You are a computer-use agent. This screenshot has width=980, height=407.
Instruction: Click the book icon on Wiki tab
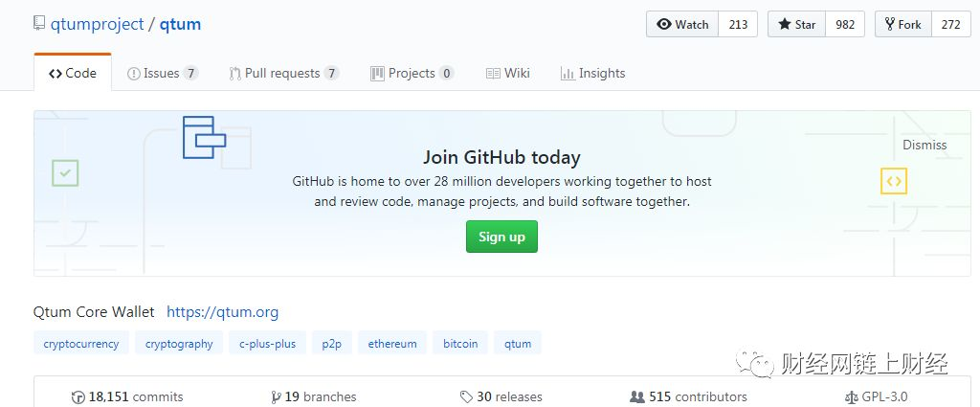[x=493, y=74]
